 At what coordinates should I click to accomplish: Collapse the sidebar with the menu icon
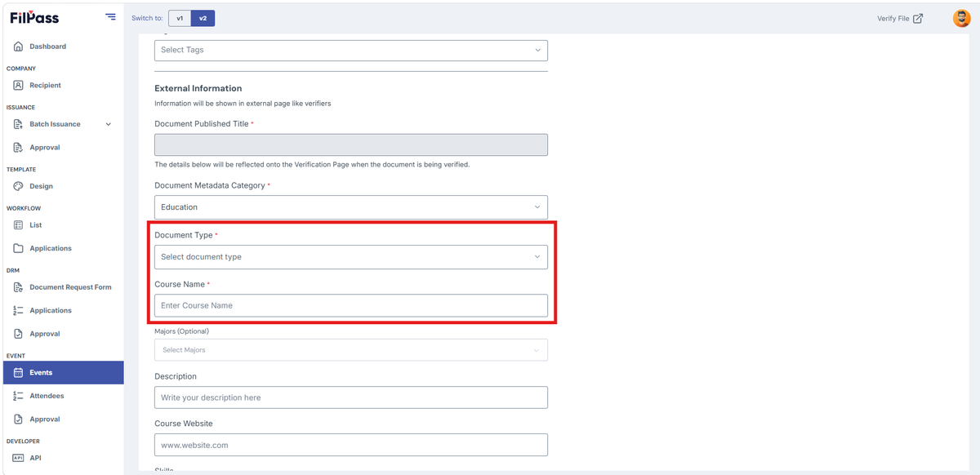point(110,17)
